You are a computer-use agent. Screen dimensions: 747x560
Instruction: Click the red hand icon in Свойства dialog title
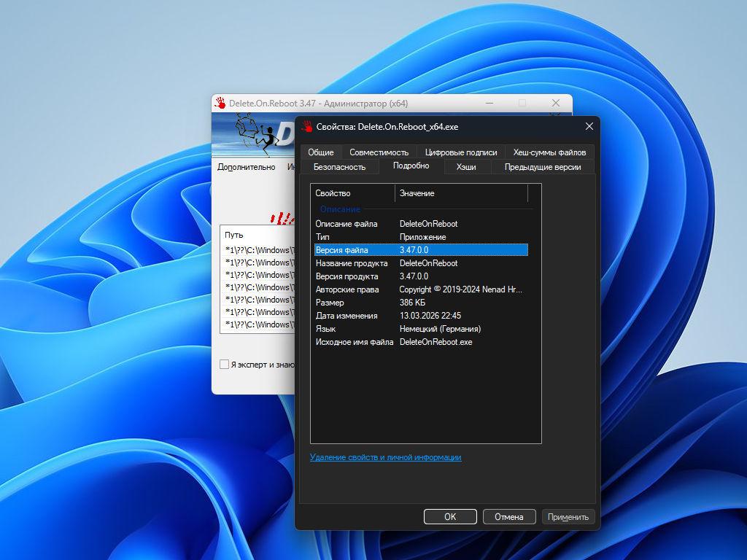[x=306, y=127]
